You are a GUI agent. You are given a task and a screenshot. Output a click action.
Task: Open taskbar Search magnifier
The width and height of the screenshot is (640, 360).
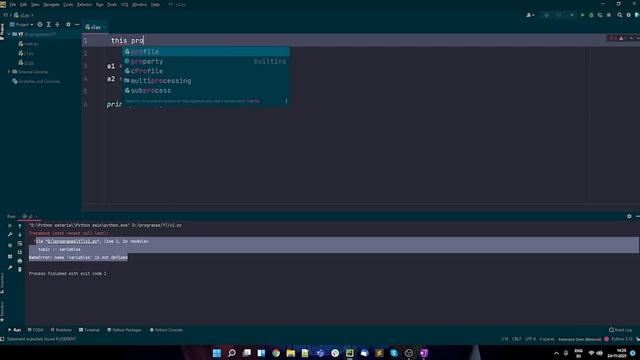click(232, 353)
